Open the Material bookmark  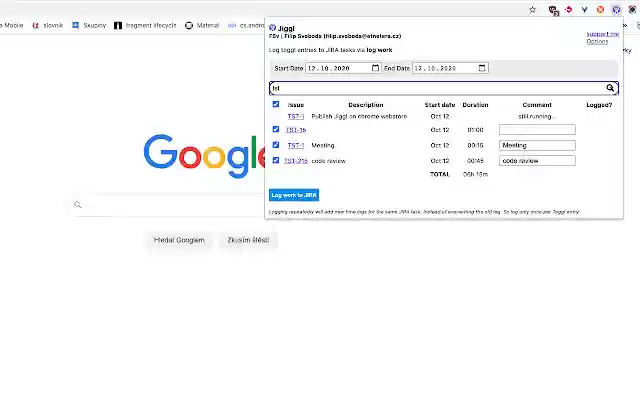pyautogui.click(x=202, y=25)
